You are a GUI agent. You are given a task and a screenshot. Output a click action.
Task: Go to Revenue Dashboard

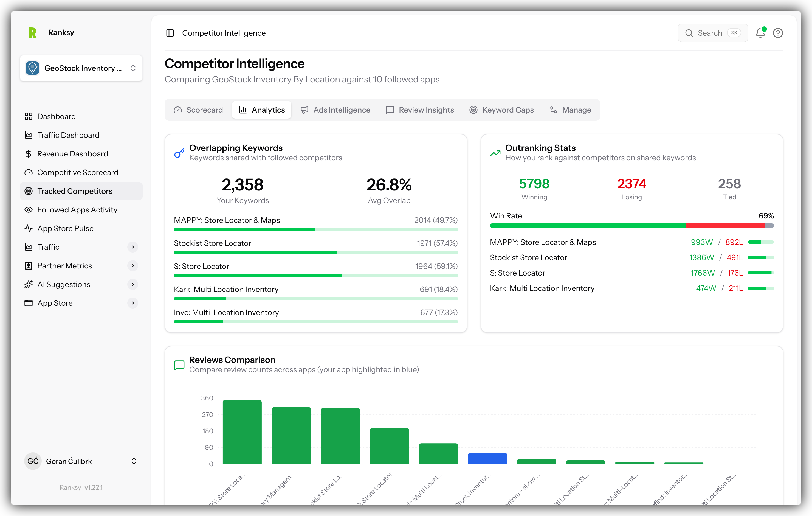coord(81,154)
